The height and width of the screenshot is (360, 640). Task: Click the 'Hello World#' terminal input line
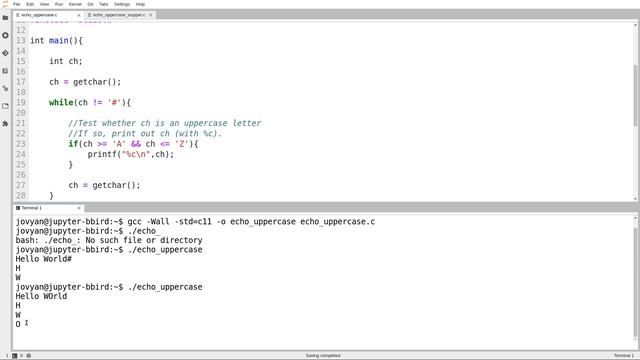pos(44,259)
